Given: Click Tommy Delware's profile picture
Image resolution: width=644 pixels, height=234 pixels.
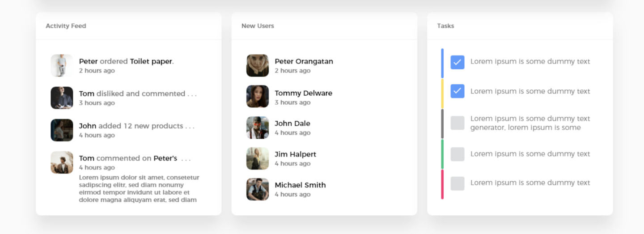Looking at the screenshot, I should (x=258, y=97).
